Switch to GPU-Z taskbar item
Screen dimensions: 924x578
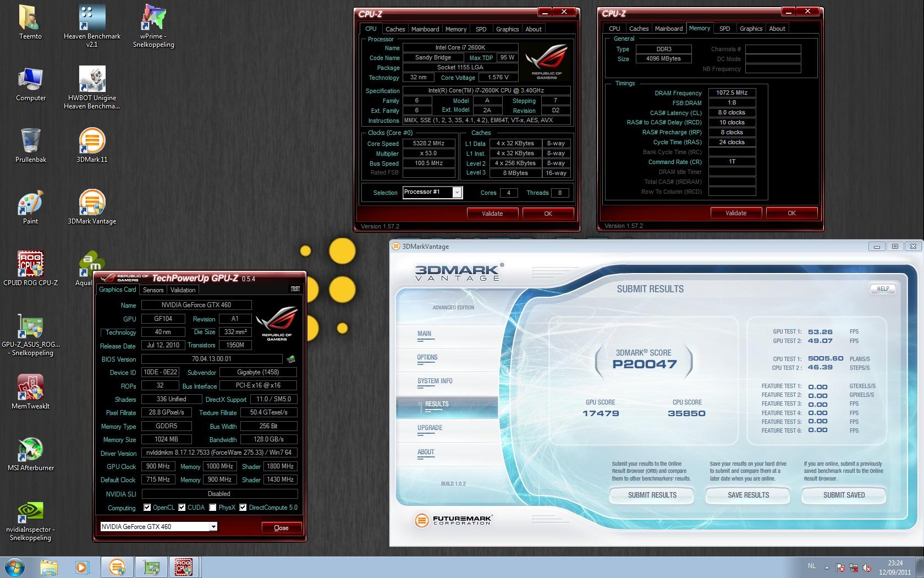pyautogui.click(x=151, y=567)
